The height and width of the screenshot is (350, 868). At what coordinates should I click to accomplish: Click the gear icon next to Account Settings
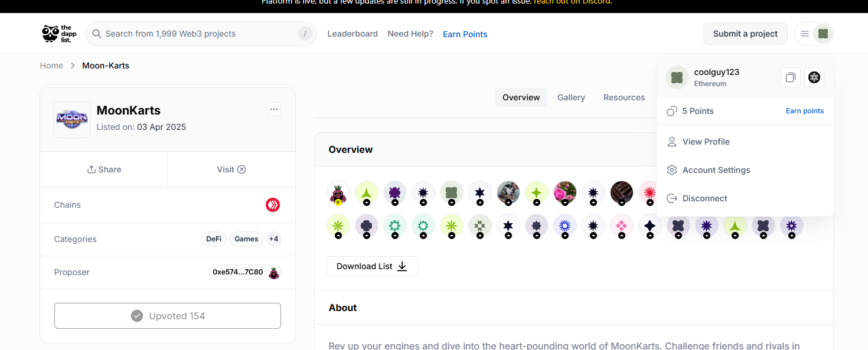[x=671, y=170]
